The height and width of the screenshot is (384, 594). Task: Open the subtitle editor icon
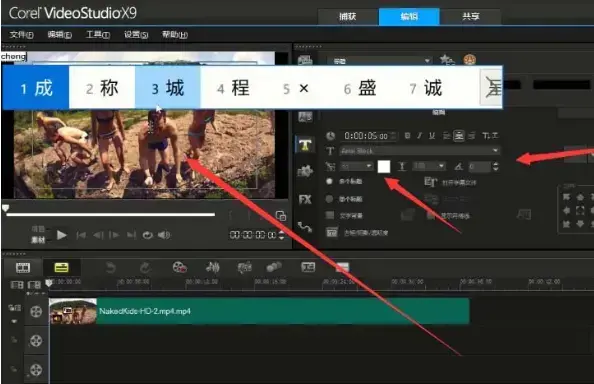click(308, 267)
